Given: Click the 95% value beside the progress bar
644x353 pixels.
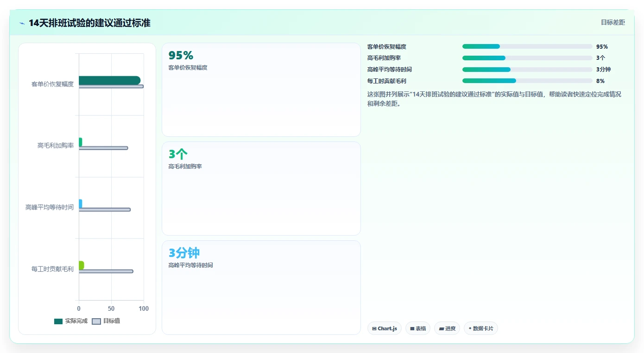Looking at the screenshot, I should point(602,47).
